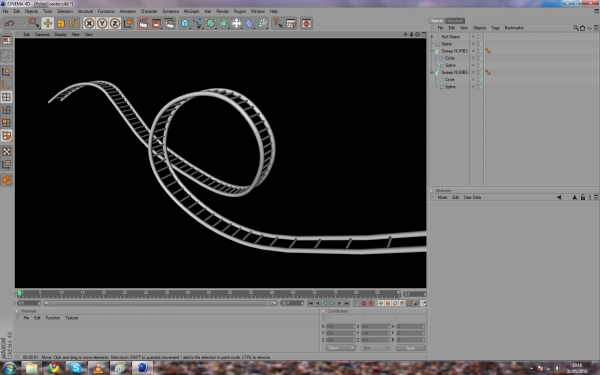Open Skype from the taskbar

coord(76,368)
